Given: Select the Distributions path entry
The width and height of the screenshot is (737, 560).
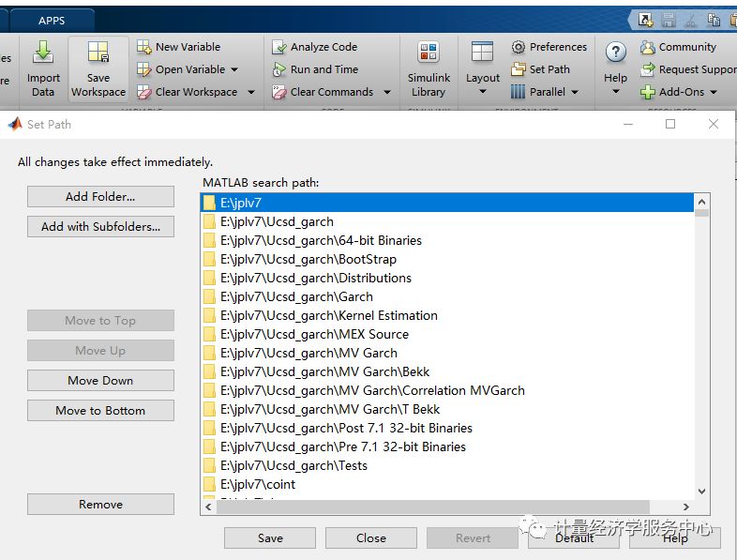Looking at the screenshot, I should click(447, 278).
